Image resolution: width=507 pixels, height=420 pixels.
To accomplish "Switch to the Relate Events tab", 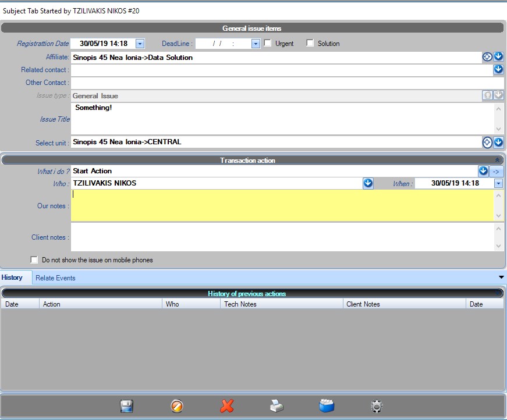I will 55,278.
